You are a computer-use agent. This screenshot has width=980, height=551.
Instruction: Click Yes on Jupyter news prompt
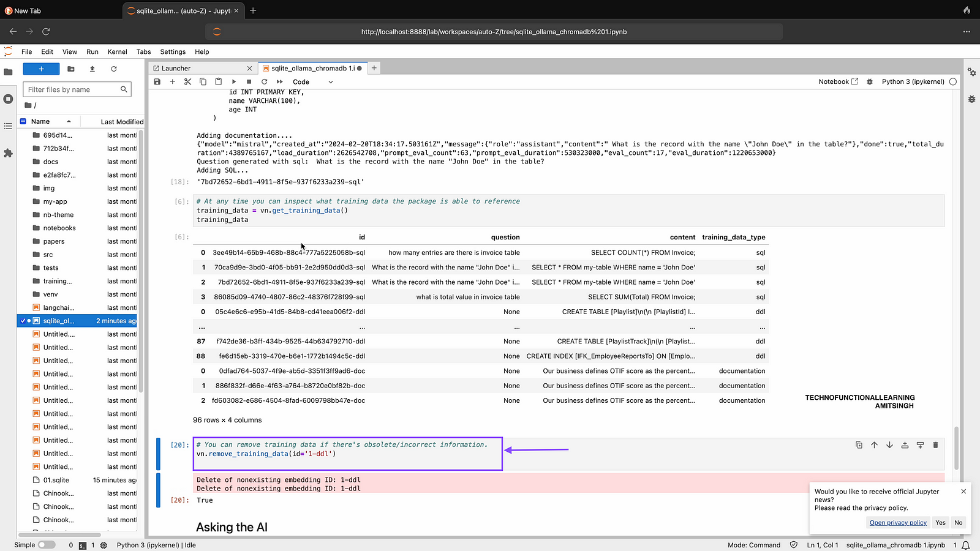tap(940, 523)
